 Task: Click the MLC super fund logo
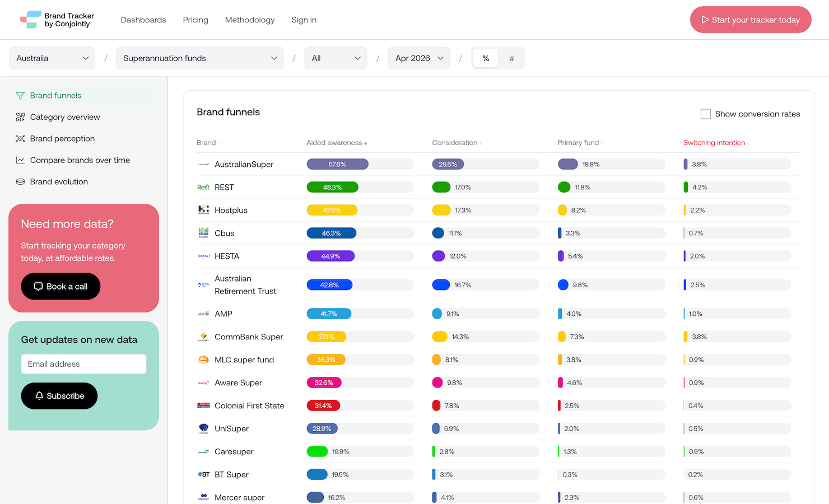203,360
